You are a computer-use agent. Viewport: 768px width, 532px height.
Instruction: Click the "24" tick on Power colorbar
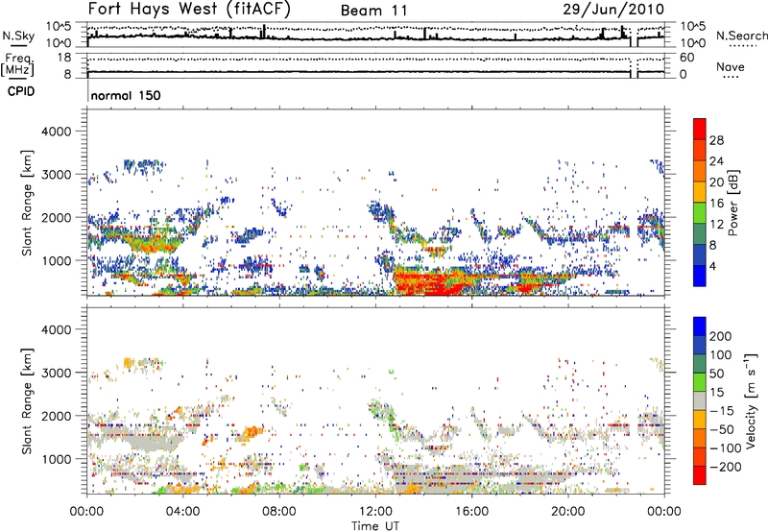716,161
